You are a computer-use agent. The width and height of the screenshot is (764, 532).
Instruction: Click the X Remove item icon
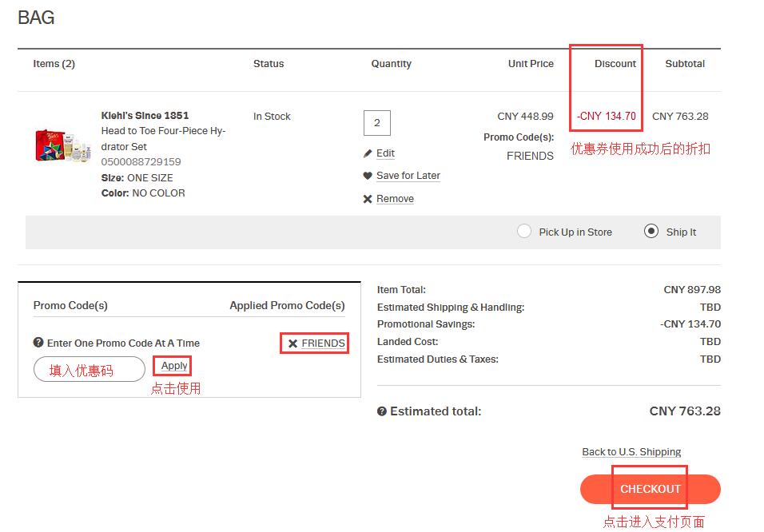[368, 199]
